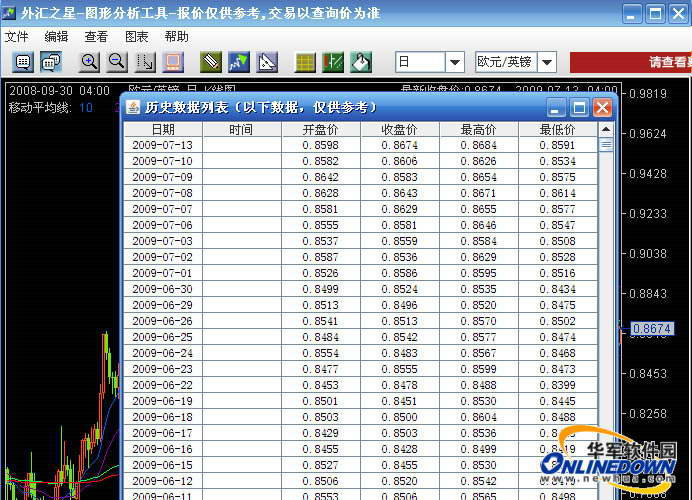Image resolution: width=692 pixels, height=500 pixels.
Task: Select the 2009-07-07 date cell
Action: pos(163,209)
